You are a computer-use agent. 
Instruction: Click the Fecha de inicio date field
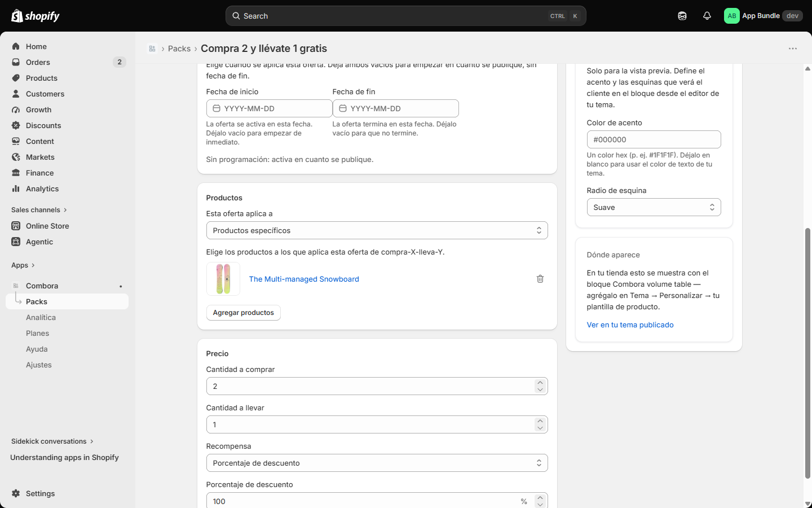269,108
